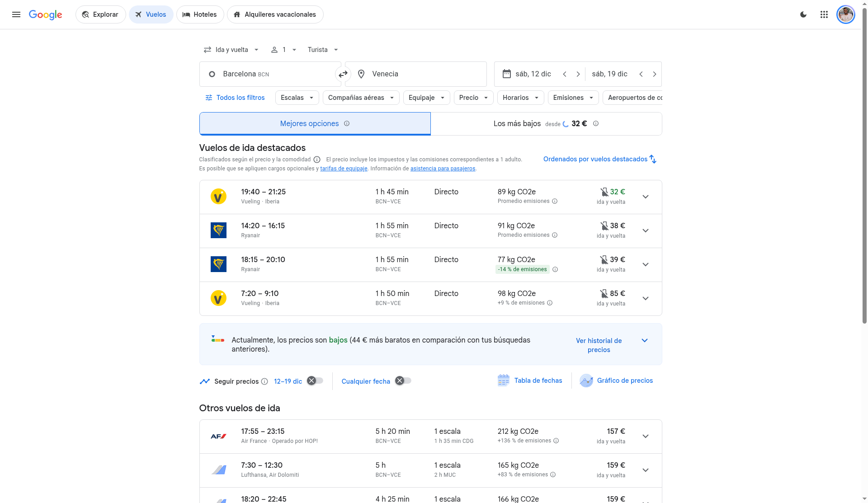
Task: Show info about Seguir precios
Action: [264, 381]
